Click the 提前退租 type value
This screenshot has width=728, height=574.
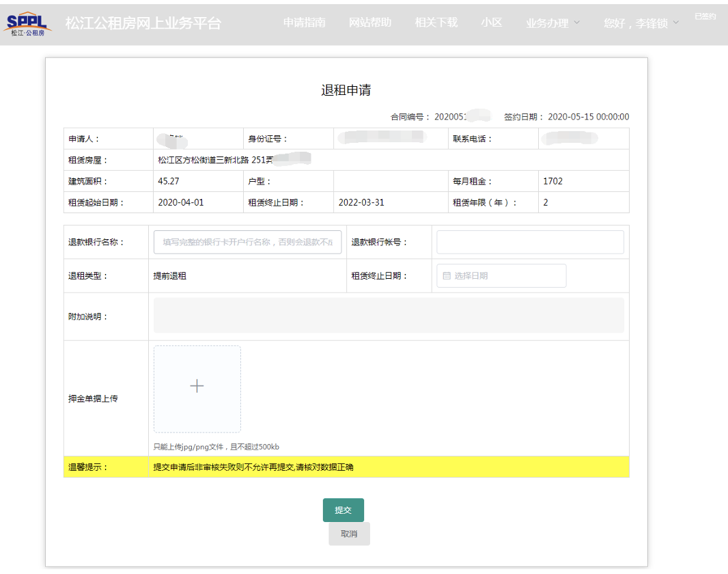(170, 276)
